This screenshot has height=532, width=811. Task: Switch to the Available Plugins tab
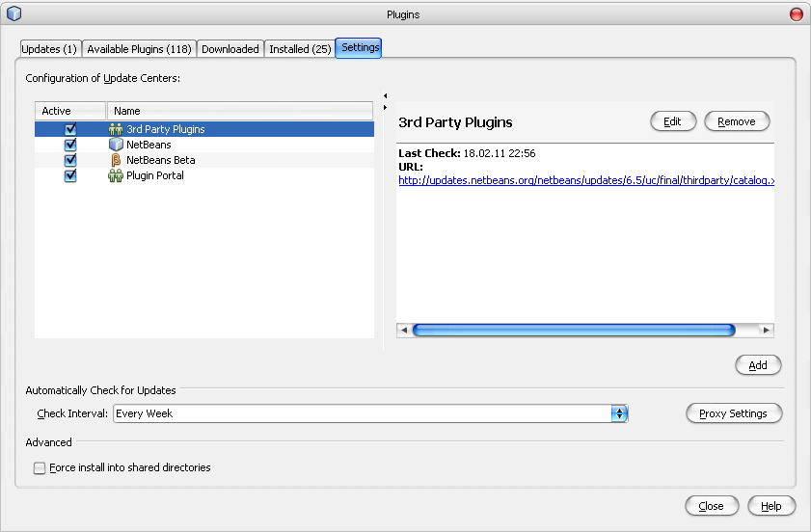(x=139, y=49)
